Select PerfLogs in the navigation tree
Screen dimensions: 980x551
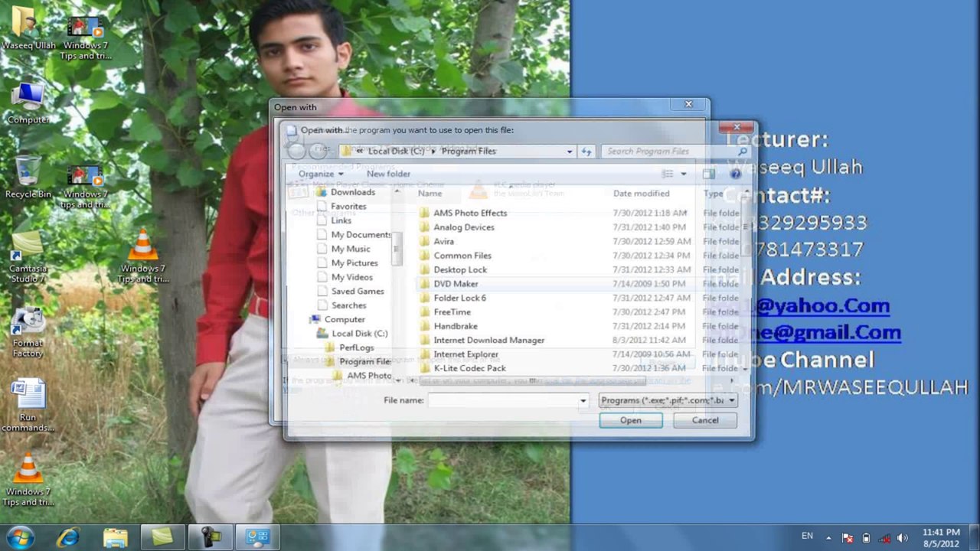[357, 347]
